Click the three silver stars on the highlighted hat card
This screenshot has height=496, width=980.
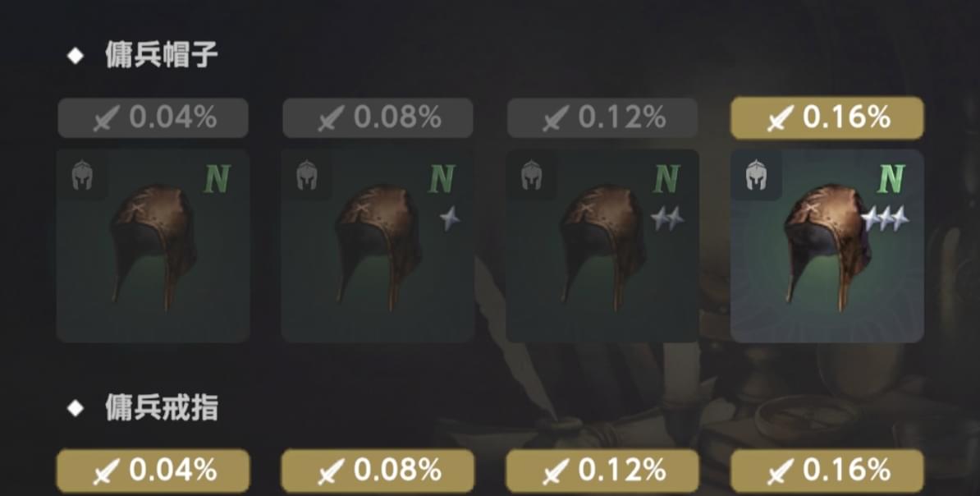885,218
